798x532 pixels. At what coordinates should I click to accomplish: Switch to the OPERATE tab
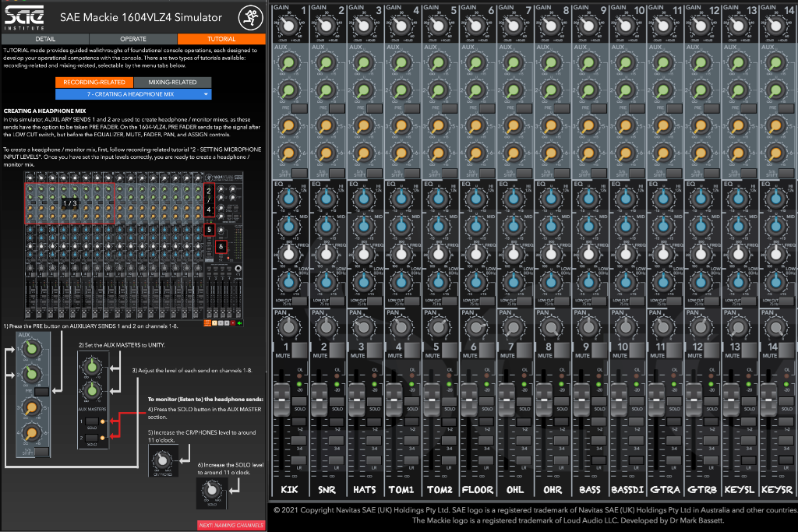click(x=132, y=39)
